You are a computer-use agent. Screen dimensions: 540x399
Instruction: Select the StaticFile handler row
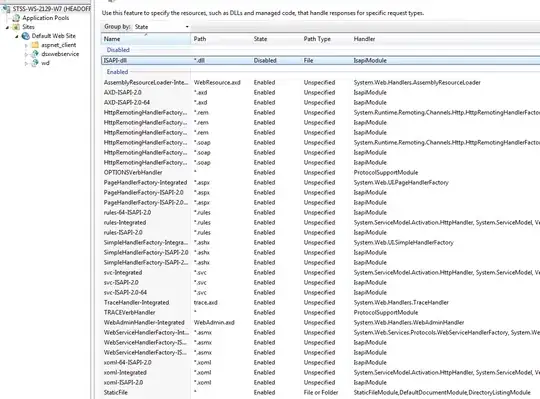[x=321, y=392]
